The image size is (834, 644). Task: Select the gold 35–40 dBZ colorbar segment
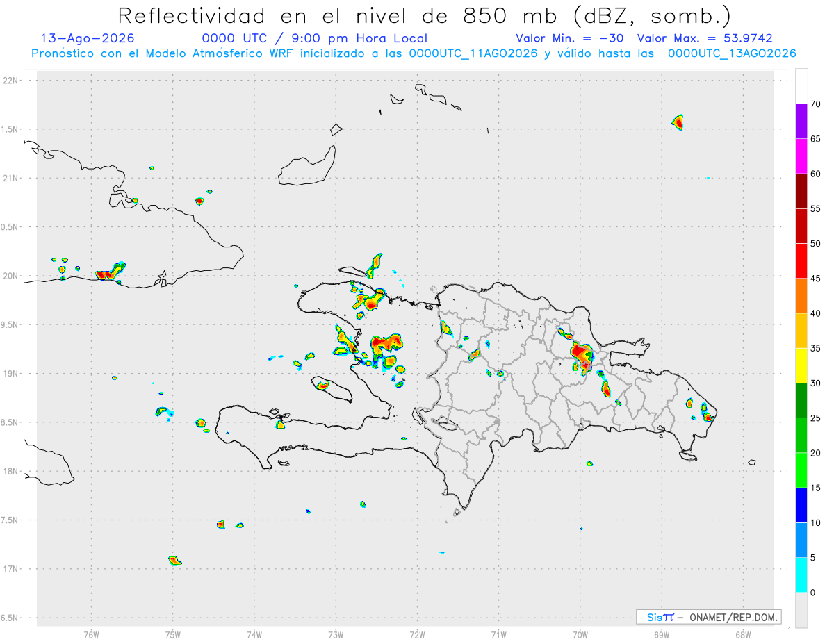click(801, 331)
